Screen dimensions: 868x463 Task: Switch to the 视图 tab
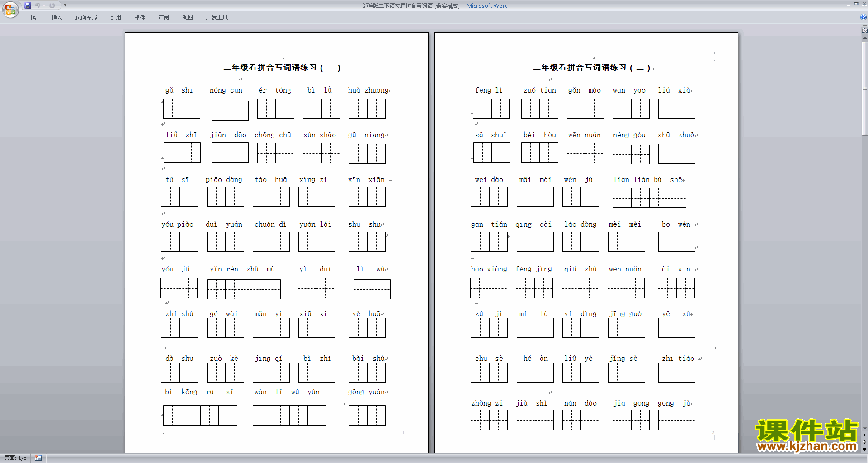click(187, 17)
